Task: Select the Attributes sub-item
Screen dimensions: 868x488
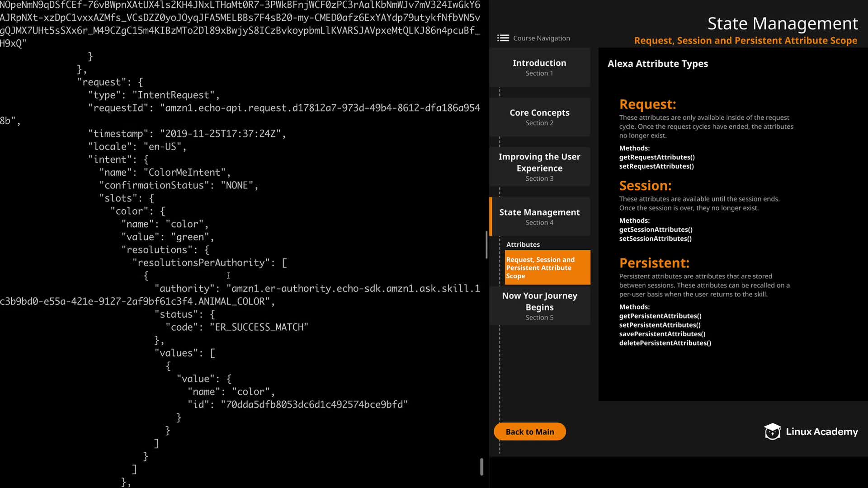Action: pos(523,244)
